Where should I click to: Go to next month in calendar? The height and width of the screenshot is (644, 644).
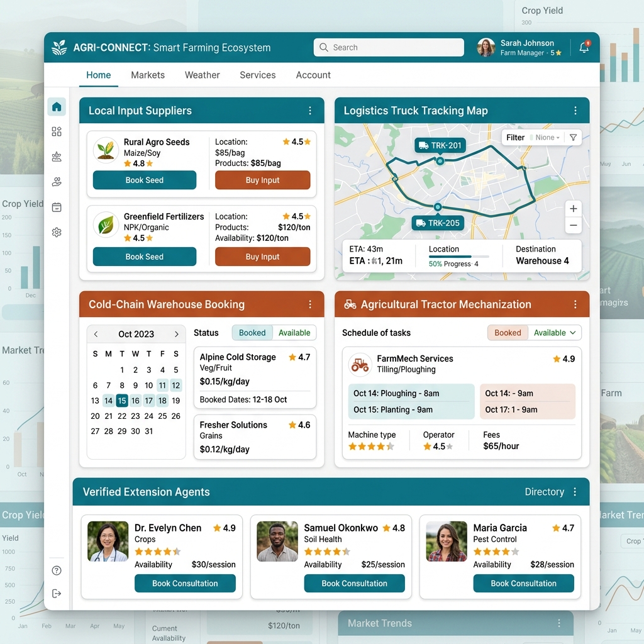click(177, 335)
